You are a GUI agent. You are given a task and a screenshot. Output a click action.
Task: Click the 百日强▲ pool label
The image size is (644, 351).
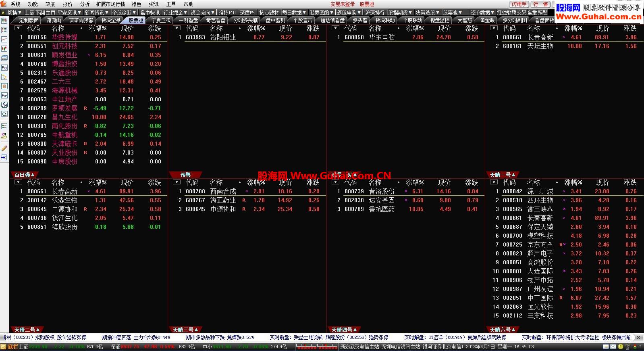click(x=24, y=175)
